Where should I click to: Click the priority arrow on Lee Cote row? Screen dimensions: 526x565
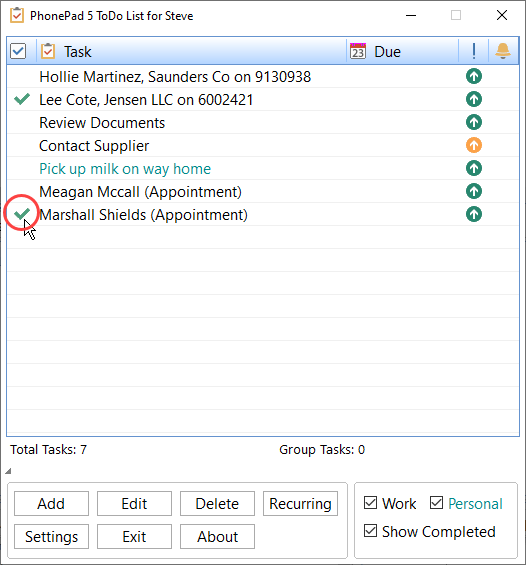(474, 99)
